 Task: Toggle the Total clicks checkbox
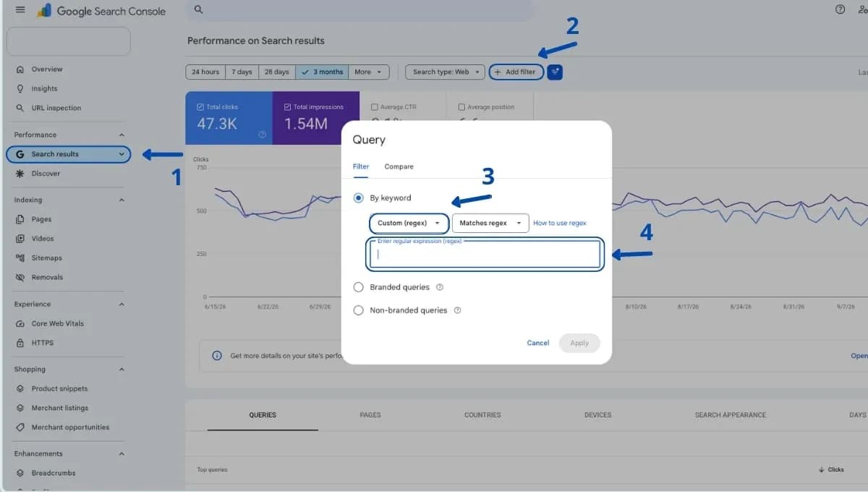(x=200, y=107)
